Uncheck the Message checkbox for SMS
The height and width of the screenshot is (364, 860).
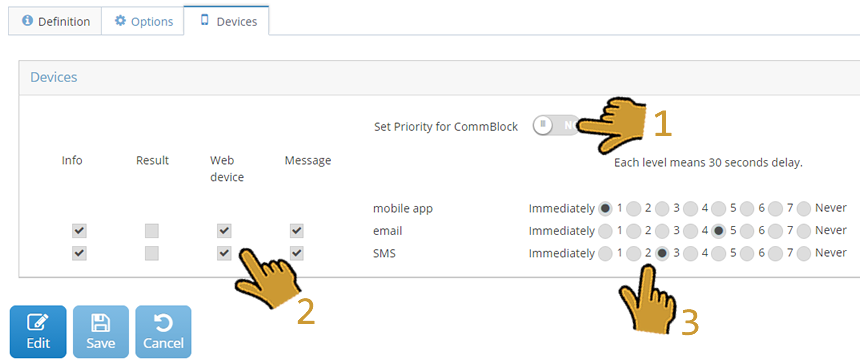tap(297, 253)
